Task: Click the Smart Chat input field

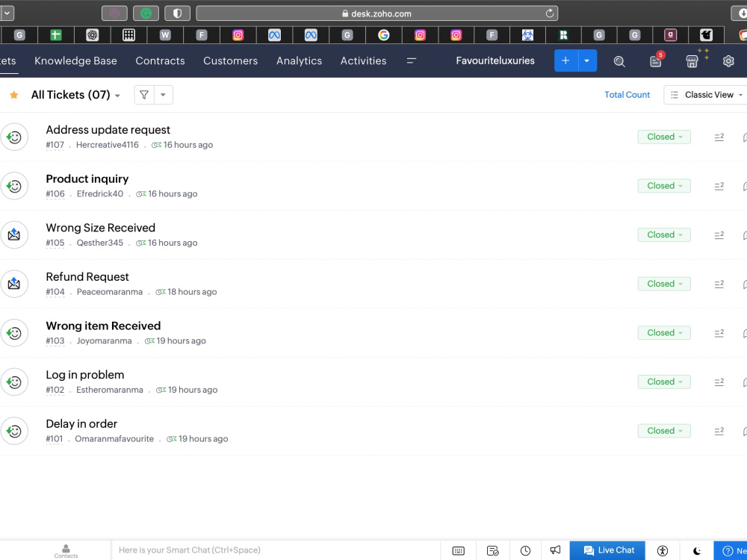Action: [276, 550]
